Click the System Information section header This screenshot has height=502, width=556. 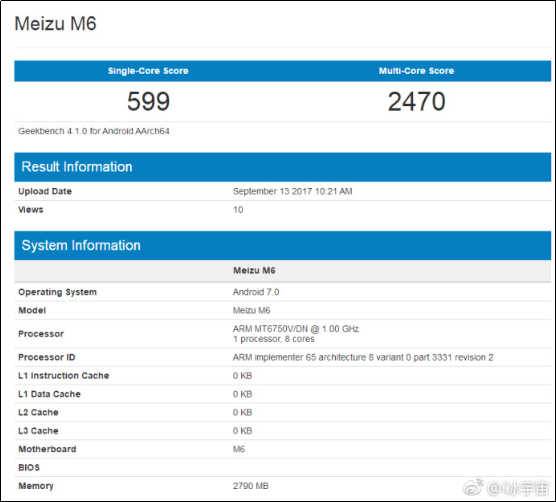pos(81,245)
